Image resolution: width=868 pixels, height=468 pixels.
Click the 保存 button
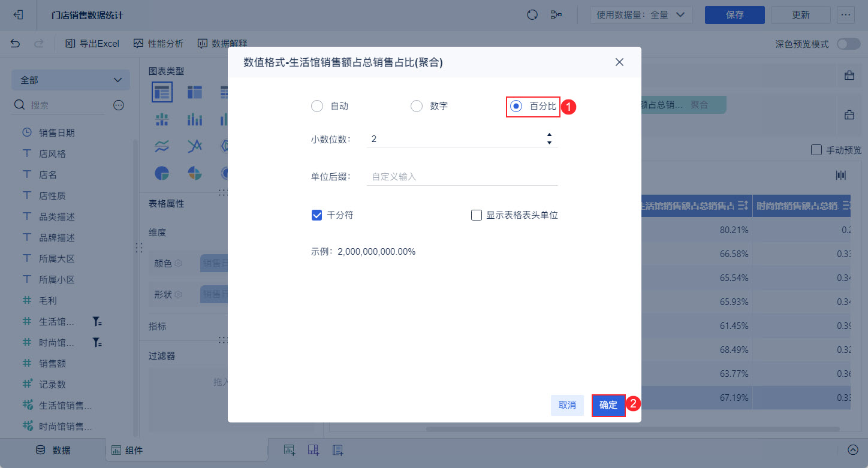pos(735,15)
